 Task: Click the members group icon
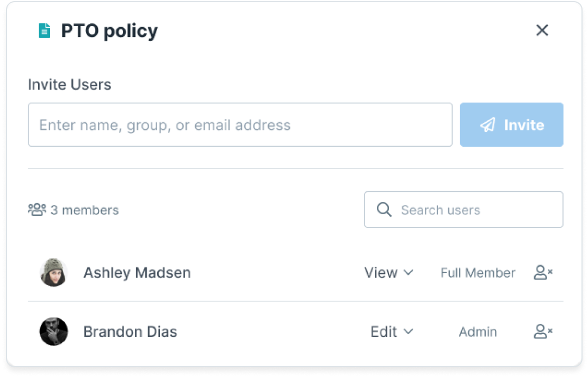point(37,210)
